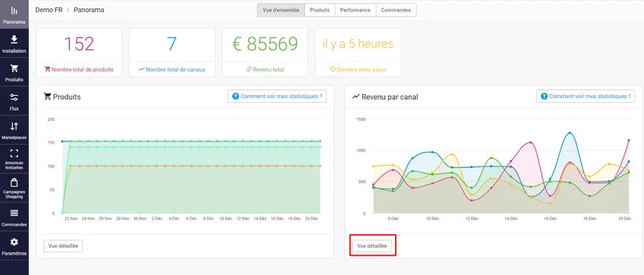Screen dimensions: 644x275
Task: Click Comment voir mes statistiques in Produits panel
Action: [277, 96]
